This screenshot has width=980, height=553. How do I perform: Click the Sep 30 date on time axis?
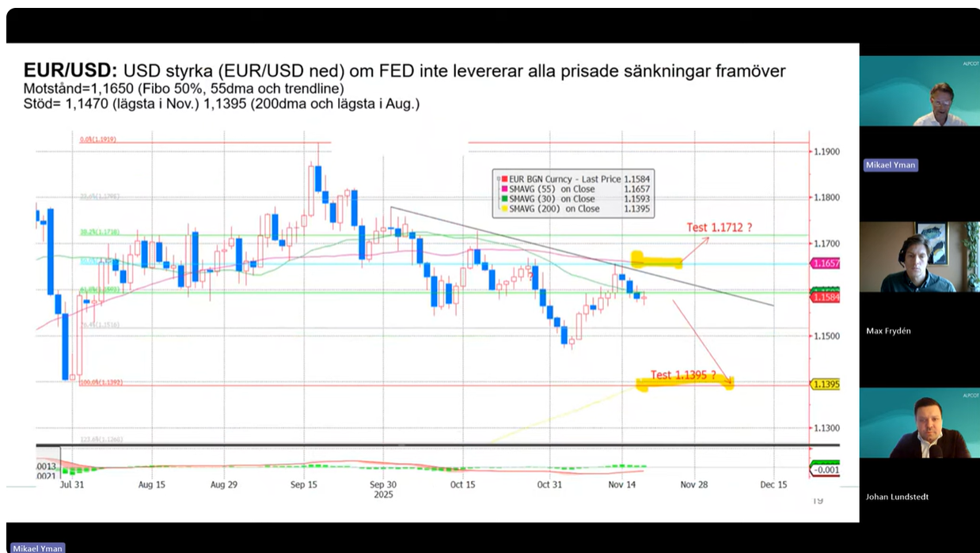[x=382, y=485]
